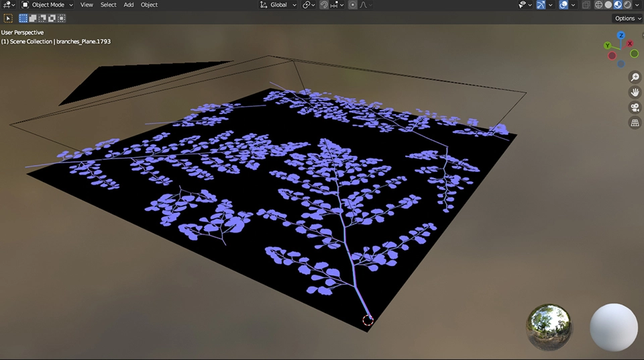Click the pan view hand icon

point(635,92)
